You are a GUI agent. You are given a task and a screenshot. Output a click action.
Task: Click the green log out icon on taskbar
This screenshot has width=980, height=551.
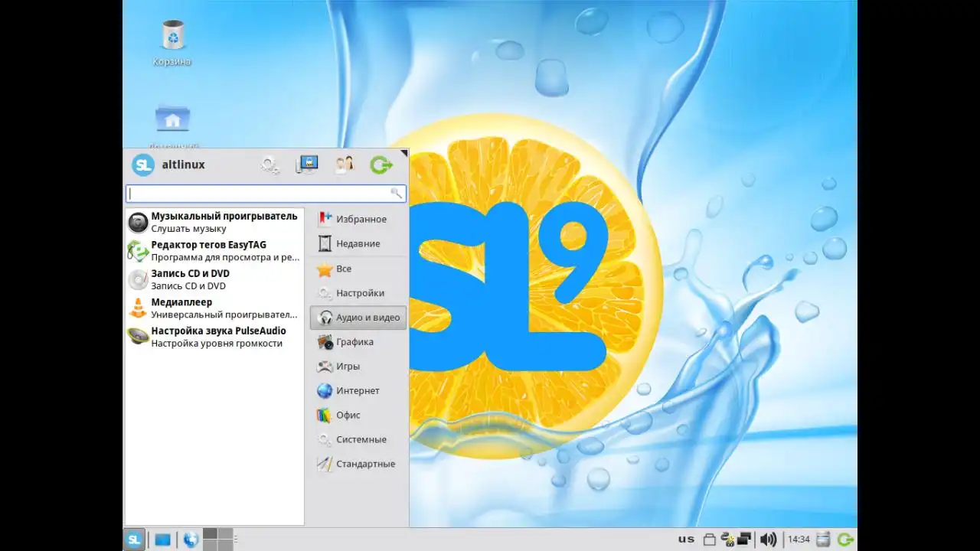tap(846, 540)
